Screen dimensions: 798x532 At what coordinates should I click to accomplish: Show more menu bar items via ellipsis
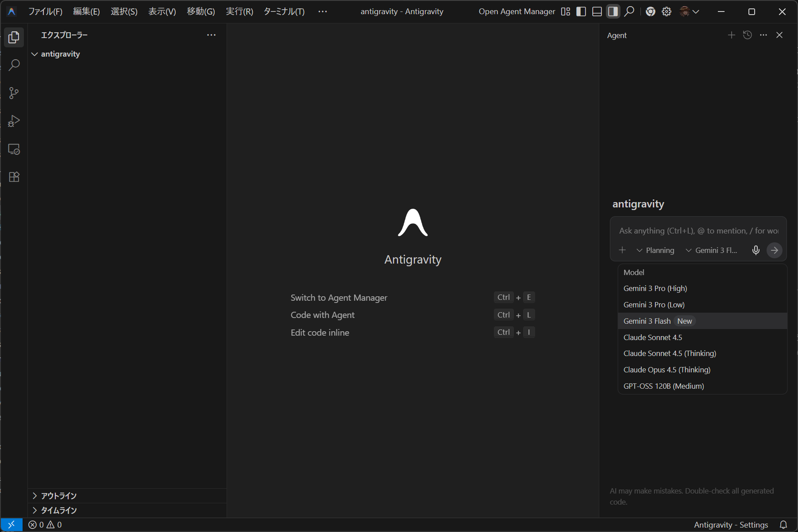pyautogui.click(x=323, y=11)
